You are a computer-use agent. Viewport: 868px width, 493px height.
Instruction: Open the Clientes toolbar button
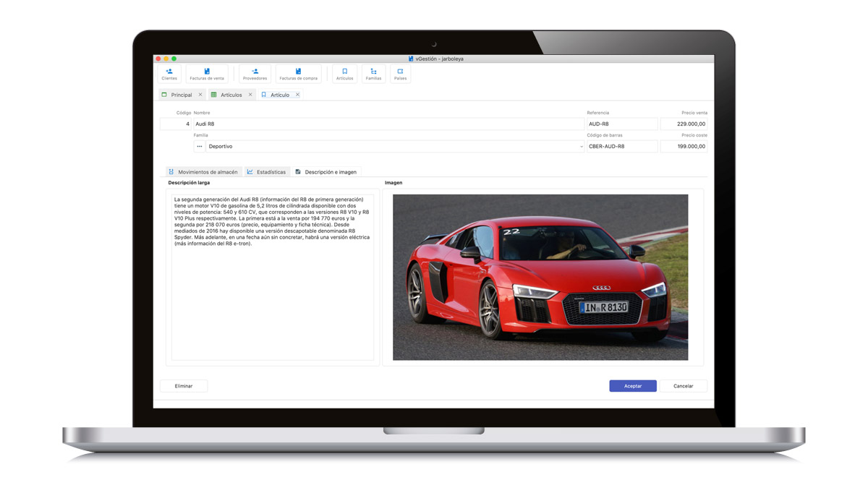pos(169,74)
